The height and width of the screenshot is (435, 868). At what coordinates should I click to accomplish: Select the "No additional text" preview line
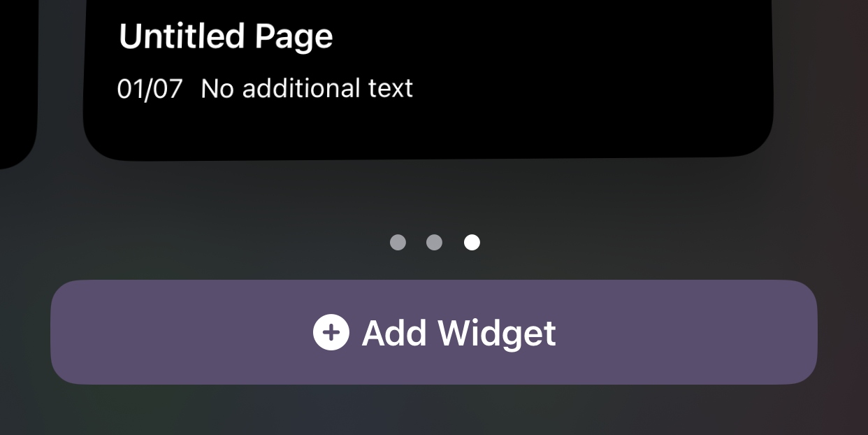pyautogui.click(x=307, y=89)
